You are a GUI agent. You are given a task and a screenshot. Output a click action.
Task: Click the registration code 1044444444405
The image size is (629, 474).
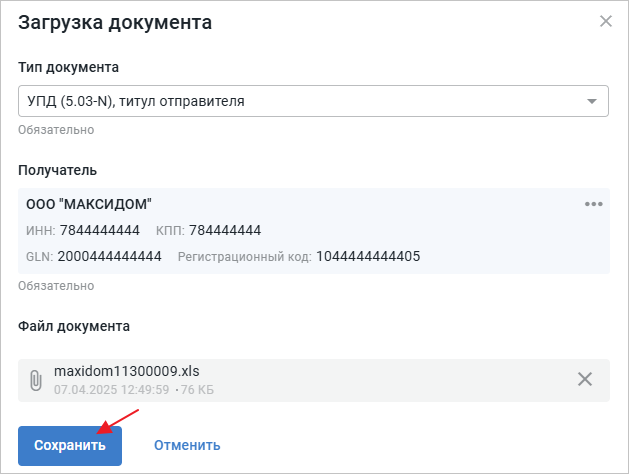tap(368, 256)
